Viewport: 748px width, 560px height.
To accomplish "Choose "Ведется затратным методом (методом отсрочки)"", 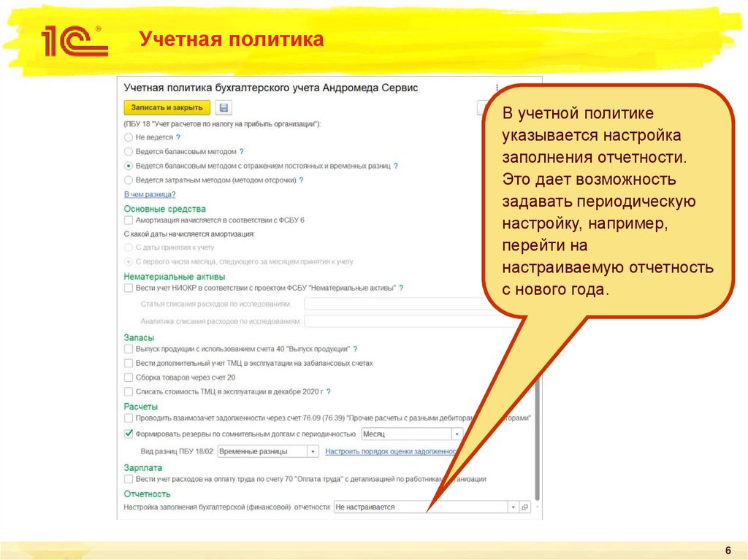I will click(x=129, y=180).
